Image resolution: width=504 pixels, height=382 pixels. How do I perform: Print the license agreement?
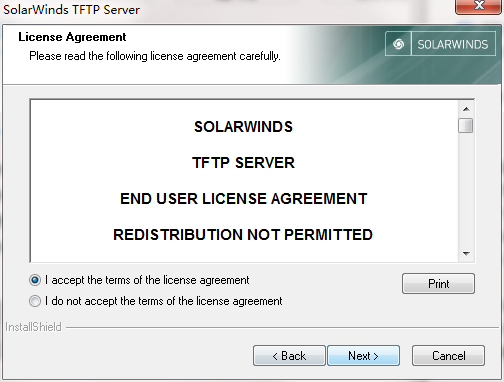438,284
